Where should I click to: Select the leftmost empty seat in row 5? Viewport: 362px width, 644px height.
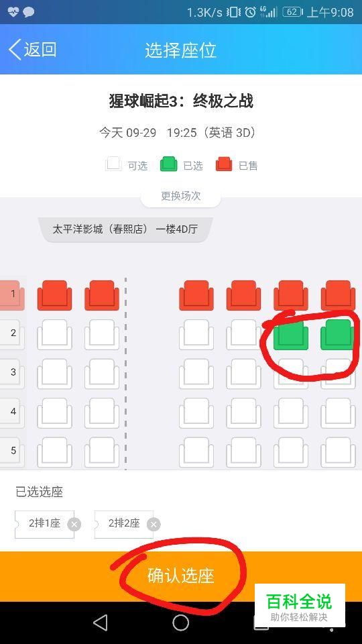[x=54, y=452]
